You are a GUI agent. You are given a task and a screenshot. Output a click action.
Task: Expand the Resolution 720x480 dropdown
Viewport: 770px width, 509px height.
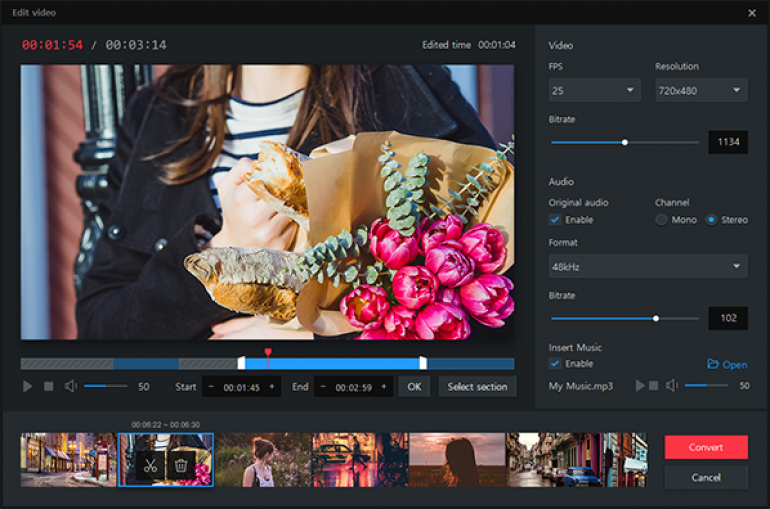[x=700, y=90]
